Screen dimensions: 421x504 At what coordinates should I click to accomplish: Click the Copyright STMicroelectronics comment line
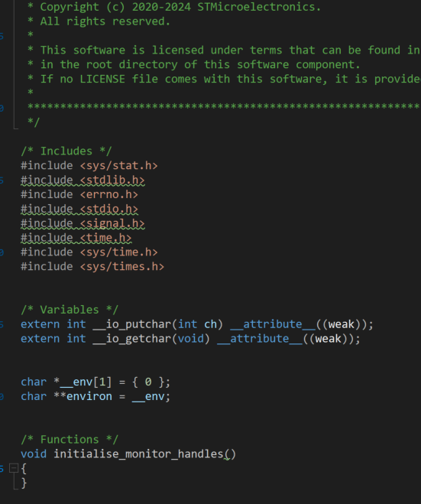[x=173, y=7]
